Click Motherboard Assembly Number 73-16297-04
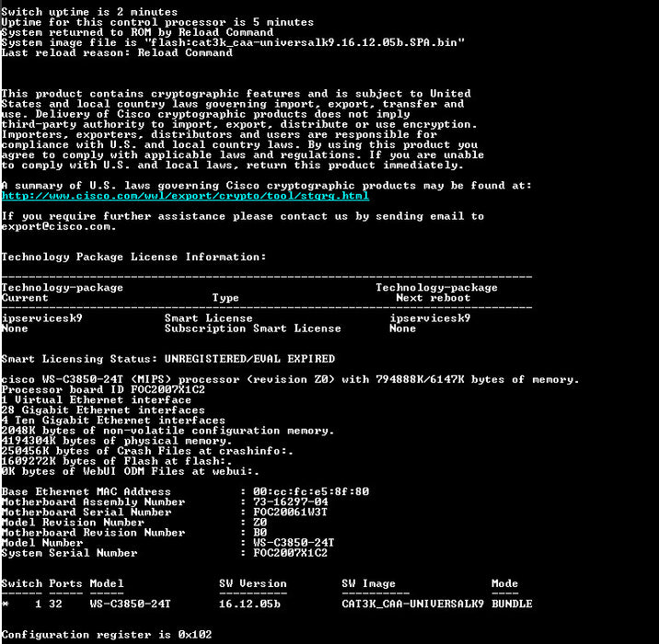659x644 pixels. (x=291, y=501)
